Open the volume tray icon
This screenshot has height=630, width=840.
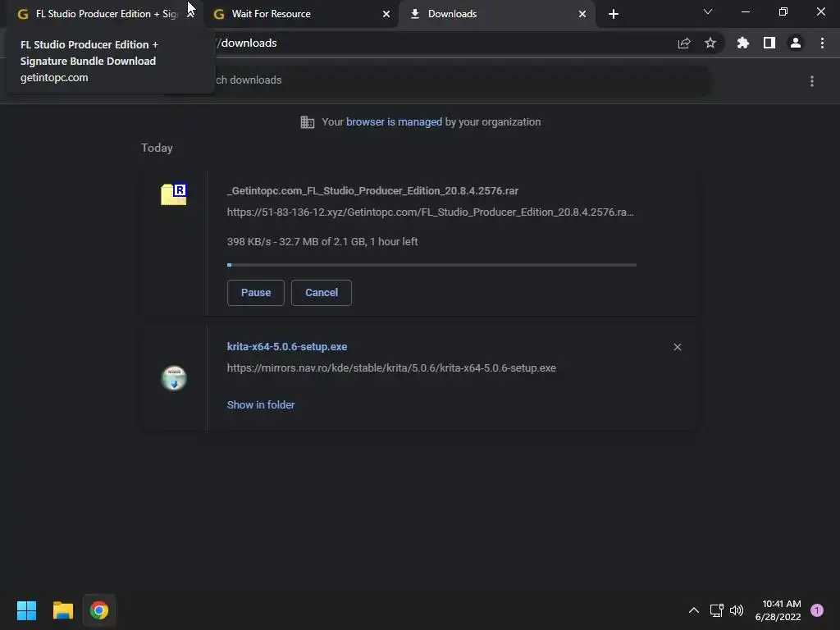click(737, 610)
